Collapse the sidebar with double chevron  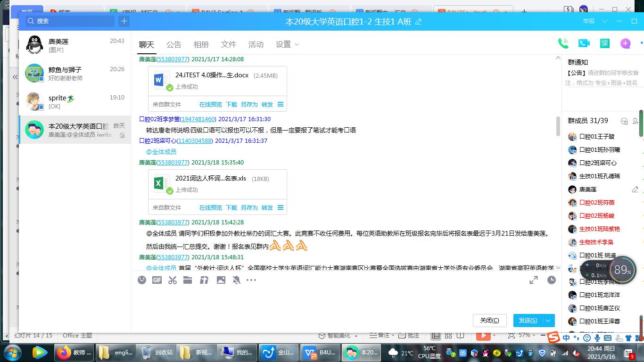tap(15, 76)
